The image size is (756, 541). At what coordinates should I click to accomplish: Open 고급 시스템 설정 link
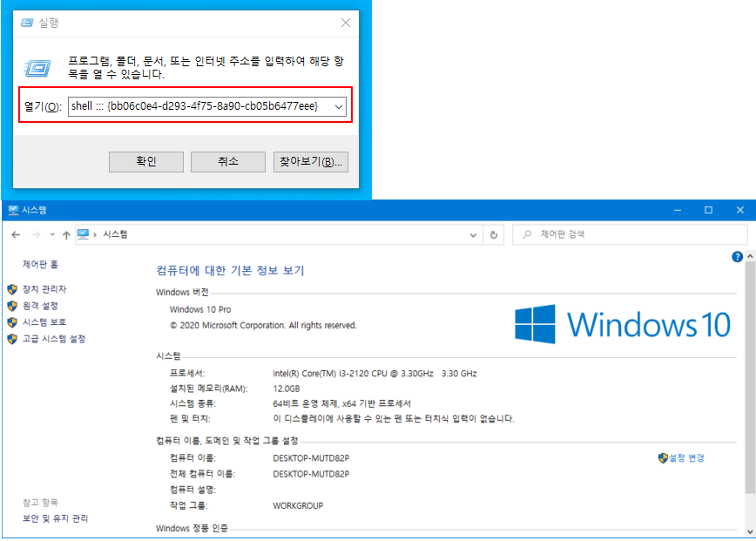(x=54, y=339)
